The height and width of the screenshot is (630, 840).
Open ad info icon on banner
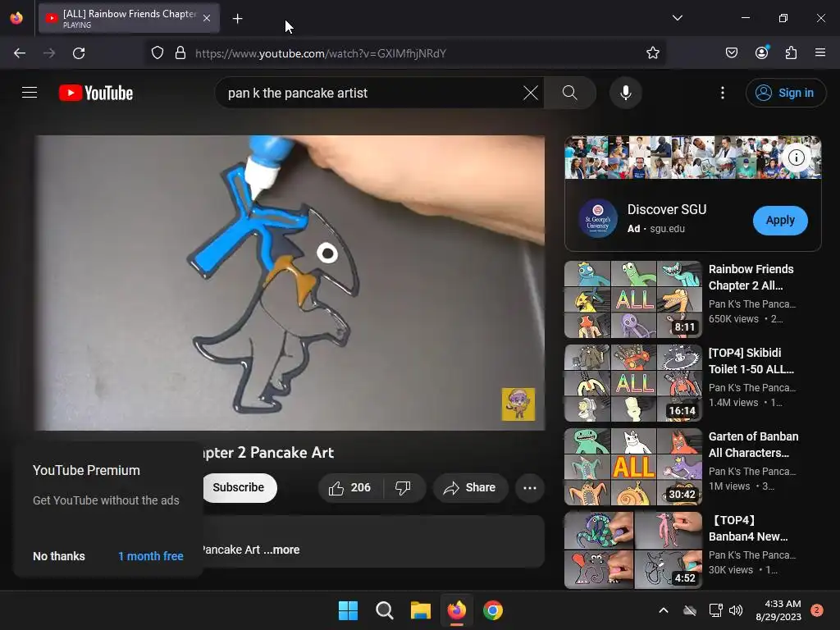[x=796, y=157]
